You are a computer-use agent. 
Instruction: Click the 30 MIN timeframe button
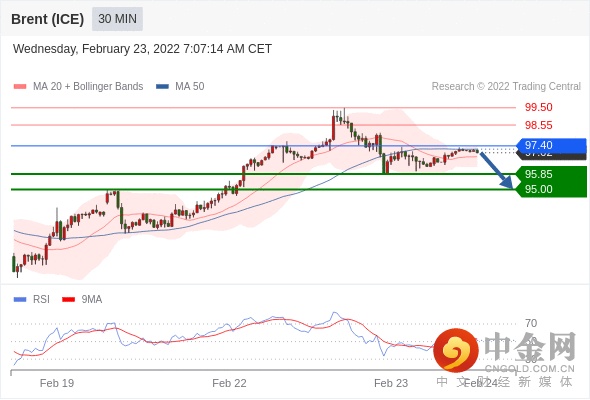coord(117,19)
